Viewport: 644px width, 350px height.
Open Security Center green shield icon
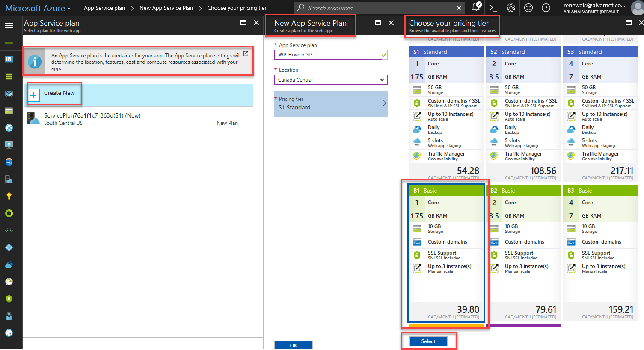9,299
